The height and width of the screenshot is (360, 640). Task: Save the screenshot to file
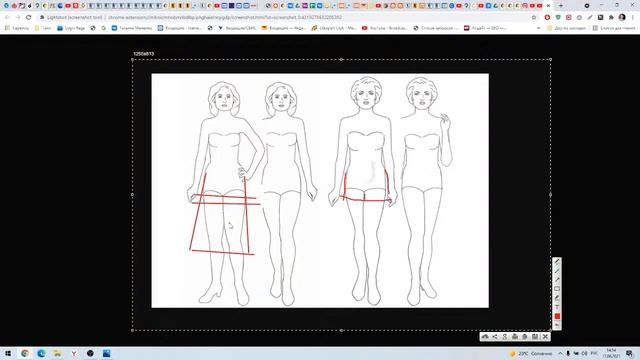click(535, 337)
